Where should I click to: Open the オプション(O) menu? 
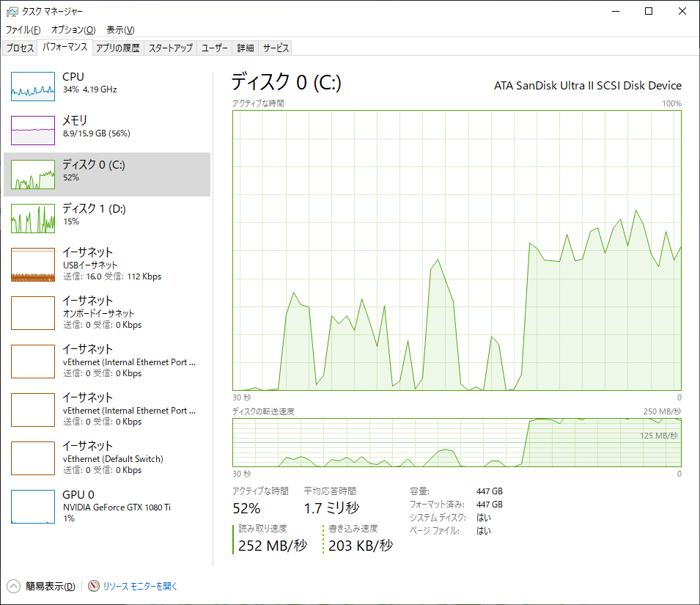pos(73,30)
